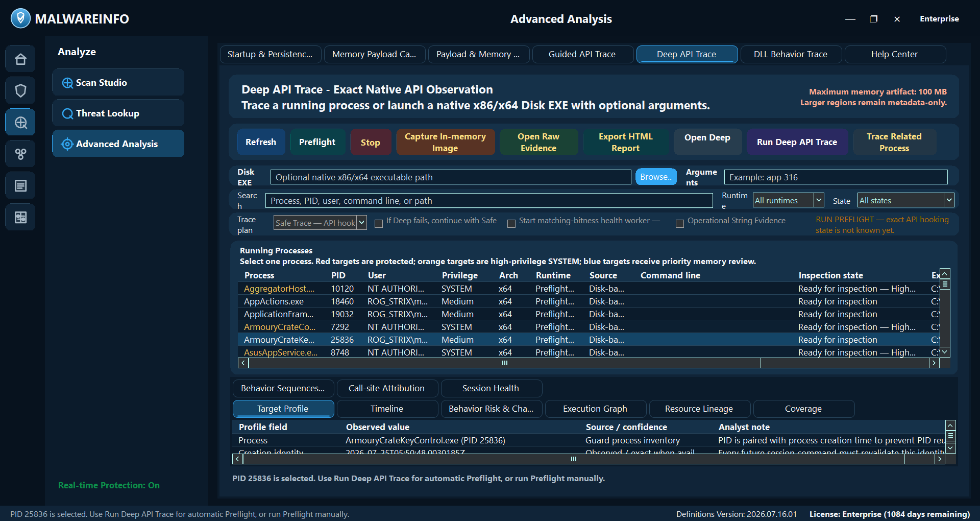Click the profile table horizontal scrollbar thumb

coord(574,459)
